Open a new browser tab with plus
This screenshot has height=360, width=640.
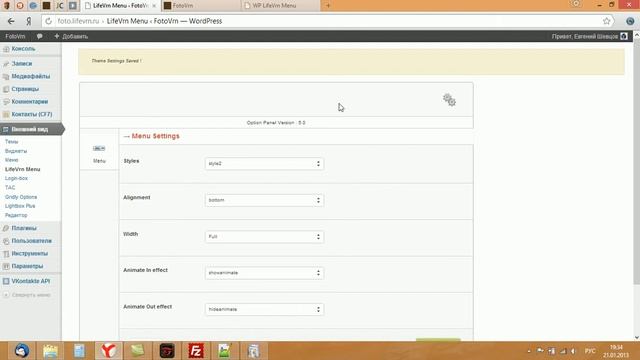328,6
